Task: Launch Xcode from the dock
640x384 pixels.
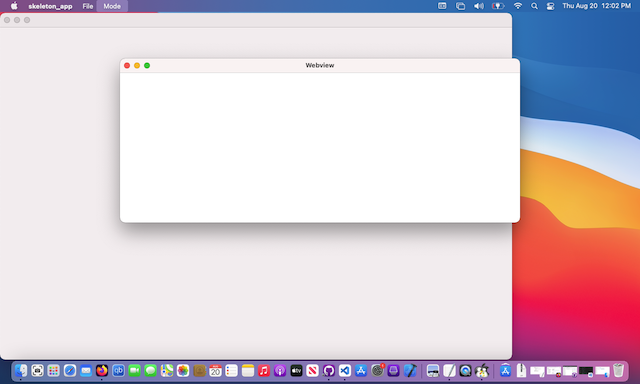Action: pyautogui.click(x=410, y=371)
